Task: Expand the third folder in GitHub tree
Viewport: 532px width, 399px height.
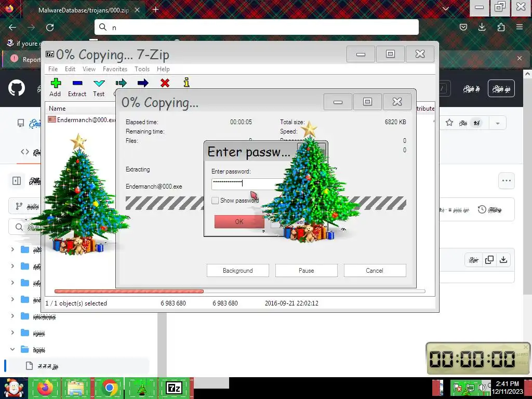Action: 12,283
